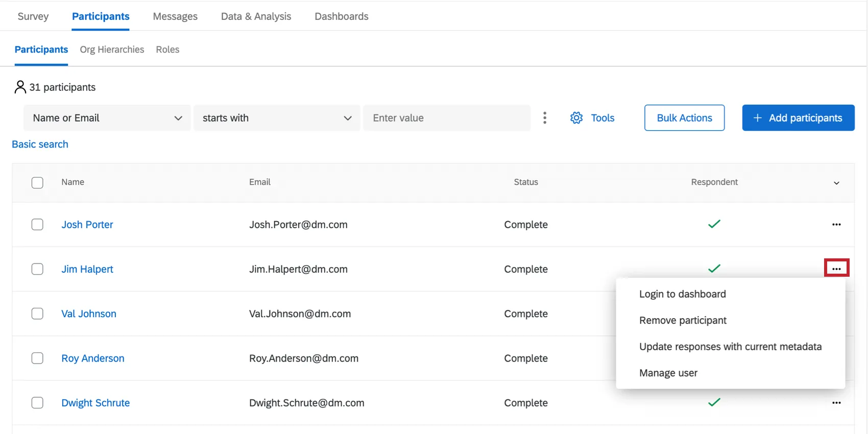Tick the Roy Anderson row checkbox
This screenshot has height=434, width=868.
(37, 358)
